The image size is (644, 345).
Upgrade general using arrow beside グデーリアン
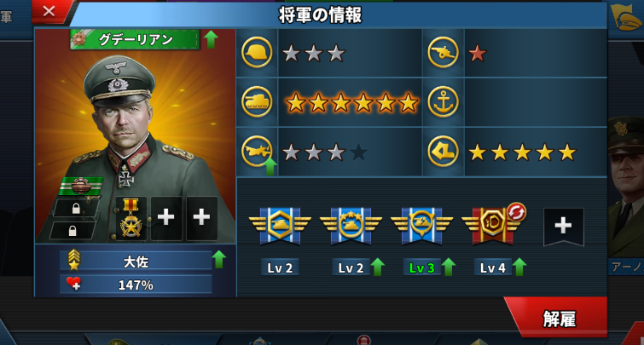pyautogui.click(x=211, y=39)
